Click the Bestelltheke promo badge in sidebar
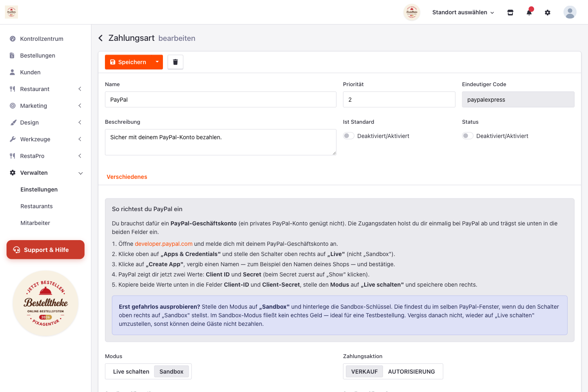Screen dimensions: 588x392 click(x=45, y=303)
